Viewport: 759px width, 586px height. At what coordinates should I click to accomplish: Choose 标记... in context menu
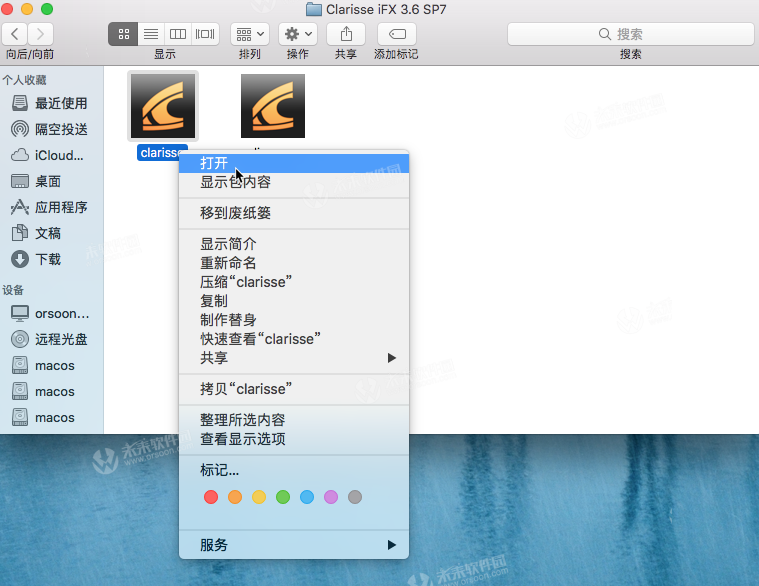pyautogui.click(x=294, y=470)
